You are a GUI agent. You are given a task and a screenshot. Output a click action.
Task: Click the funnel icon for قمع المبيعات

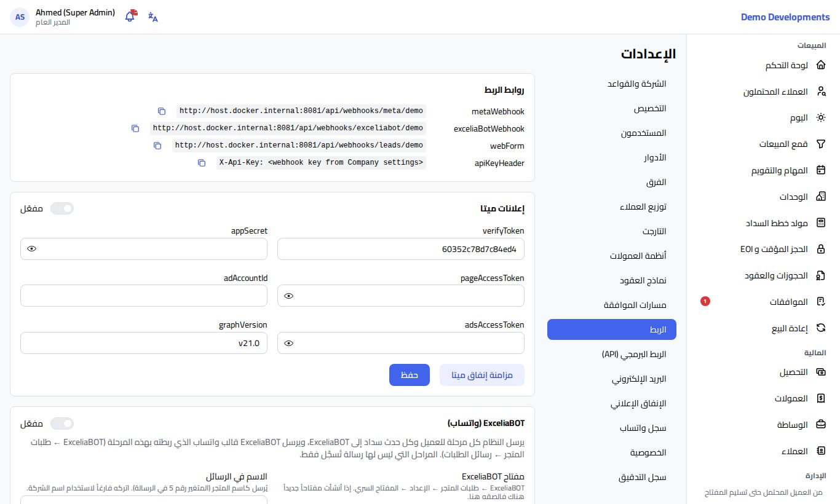[820, 144]
